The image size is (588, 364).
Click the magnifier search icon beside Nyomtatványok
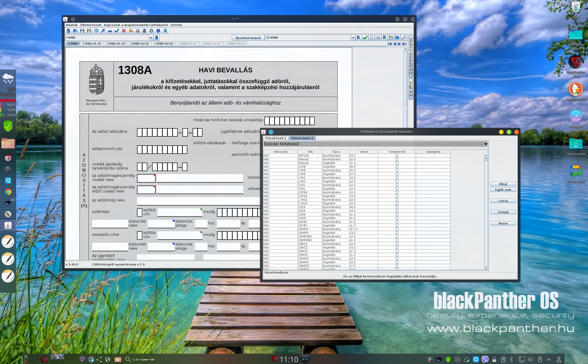click(x=404, y=38)
